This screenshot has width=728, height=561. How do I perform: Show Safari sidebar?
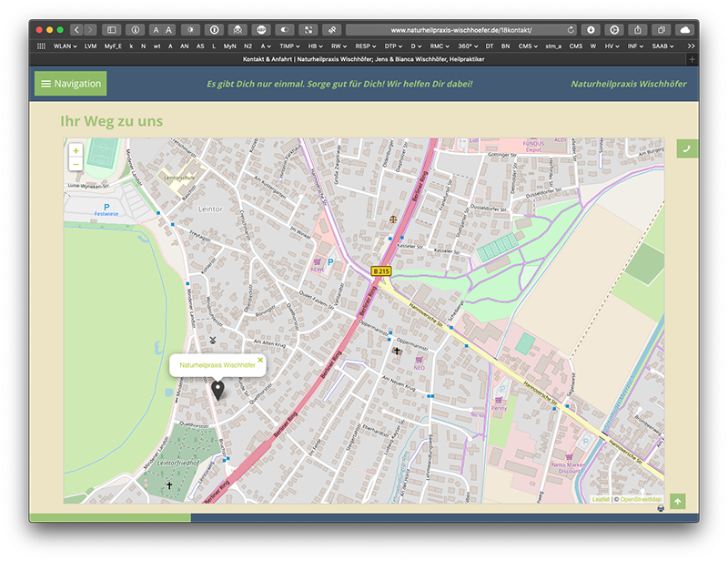(x=111, y=30)
